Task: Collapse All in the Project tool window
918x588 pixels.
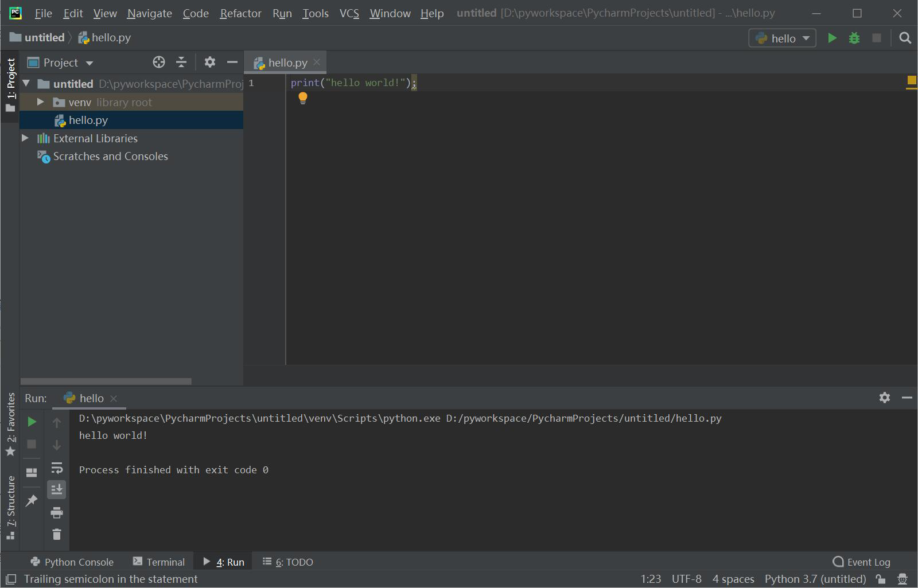Action: click(x=181, y=62)
